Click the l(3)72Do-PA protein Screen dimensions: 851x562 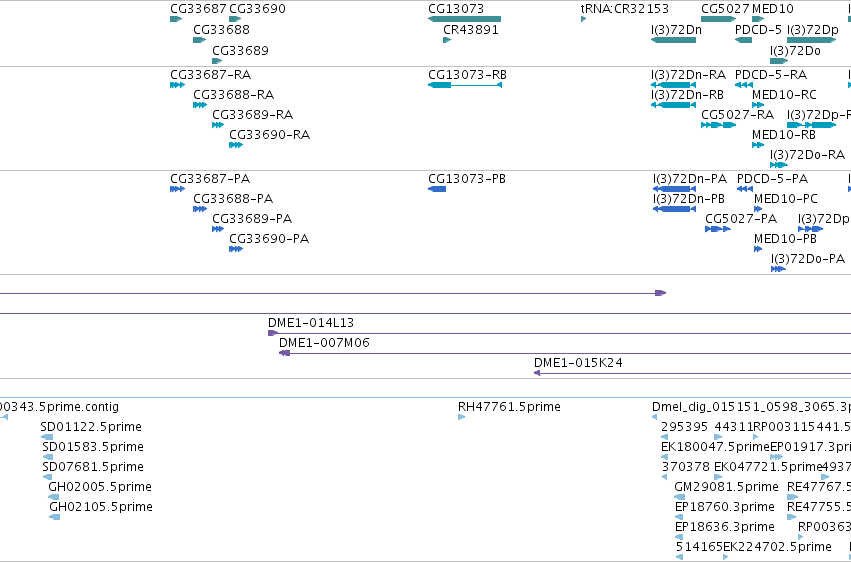[778, 269]
